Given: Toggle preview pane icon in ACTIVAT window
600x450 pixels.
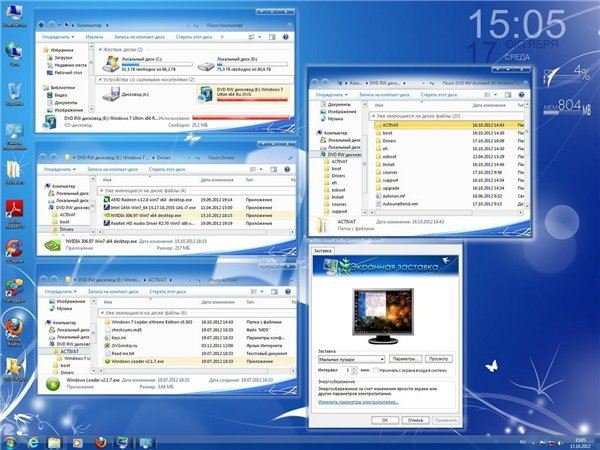Looking at the screenshot, I should point(274,292).
